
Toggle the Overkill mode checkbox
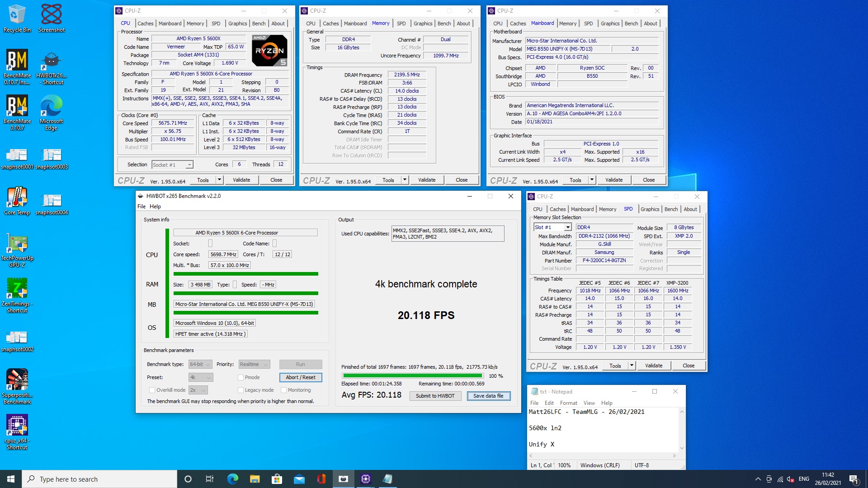(x=152, y=390)
